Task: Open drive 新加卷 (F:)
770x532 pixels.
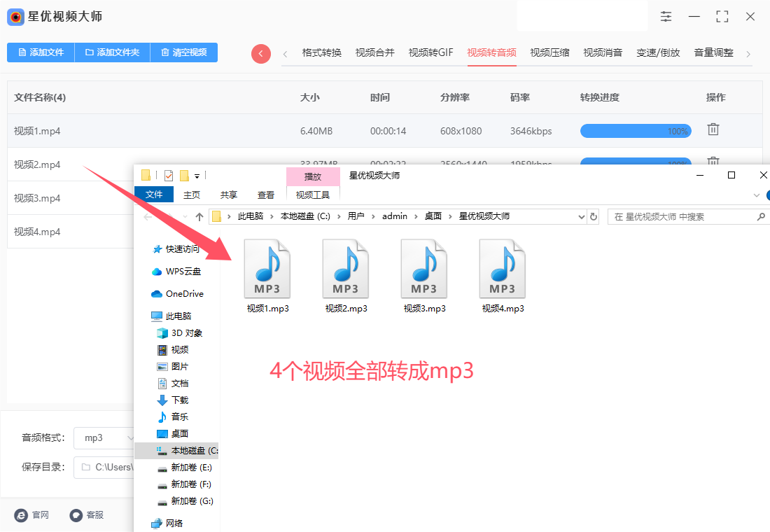Action: click(185, 484)
